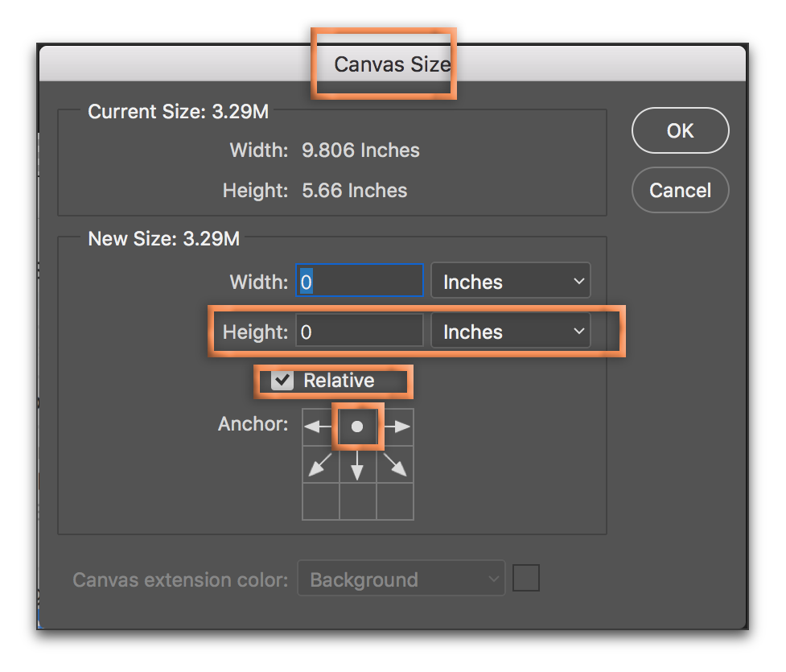The image size is (786, 672).
Task: Focus the New Size Width input field
Action: tap(360, 282)
